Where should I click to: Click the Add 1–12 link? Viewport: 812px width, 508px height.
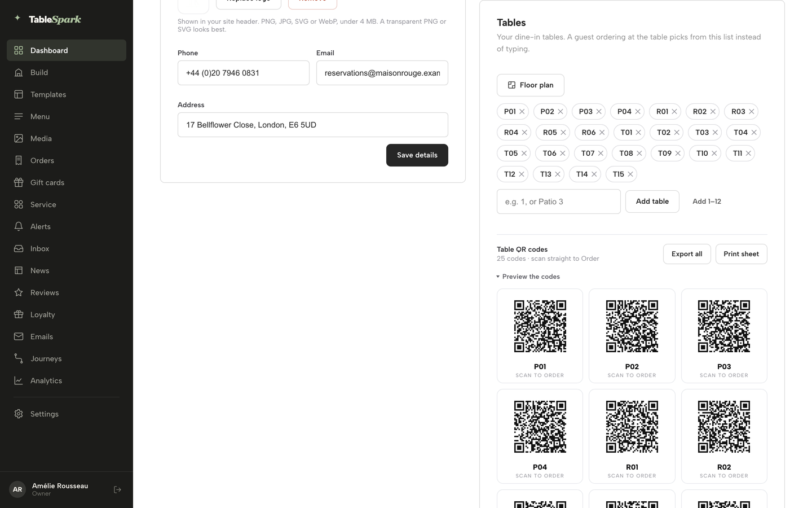(x=707, y=202)
